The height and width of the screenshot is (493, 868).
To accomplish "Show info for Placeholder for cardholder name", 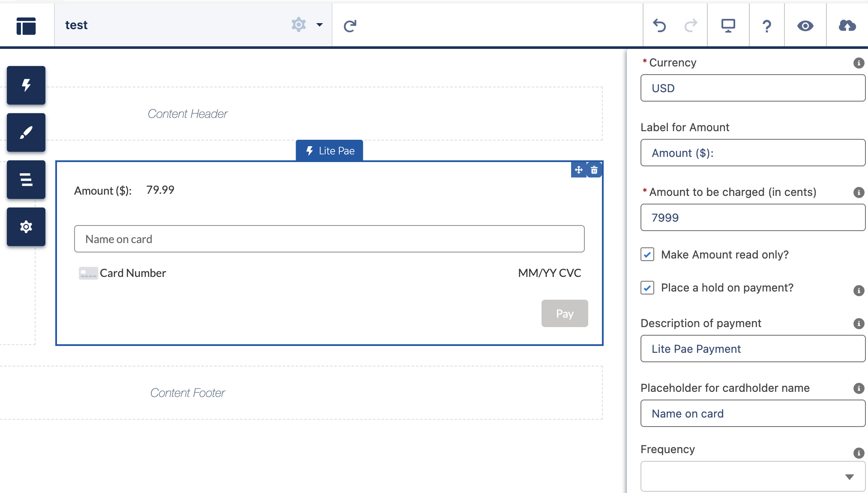I will point(859,388).
